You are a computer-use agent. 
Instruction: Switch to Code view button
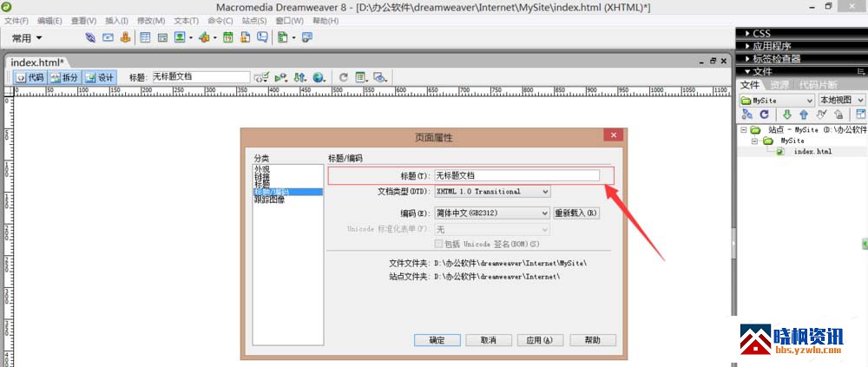(x=30, y=77)
